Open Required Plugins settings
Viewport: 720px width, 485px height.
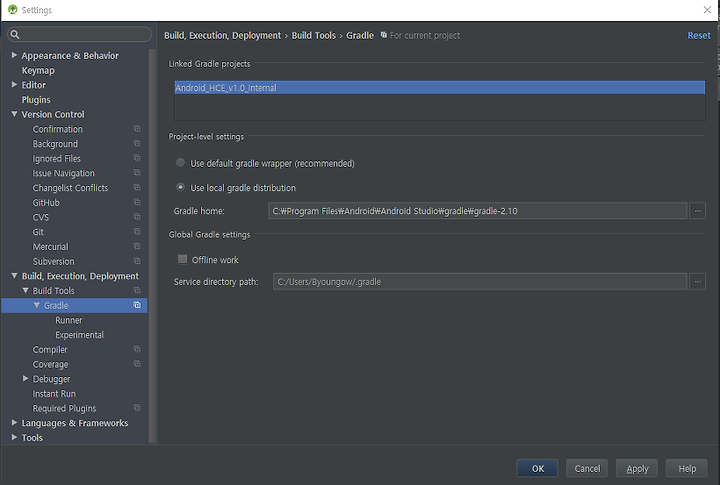pos(64,408)
